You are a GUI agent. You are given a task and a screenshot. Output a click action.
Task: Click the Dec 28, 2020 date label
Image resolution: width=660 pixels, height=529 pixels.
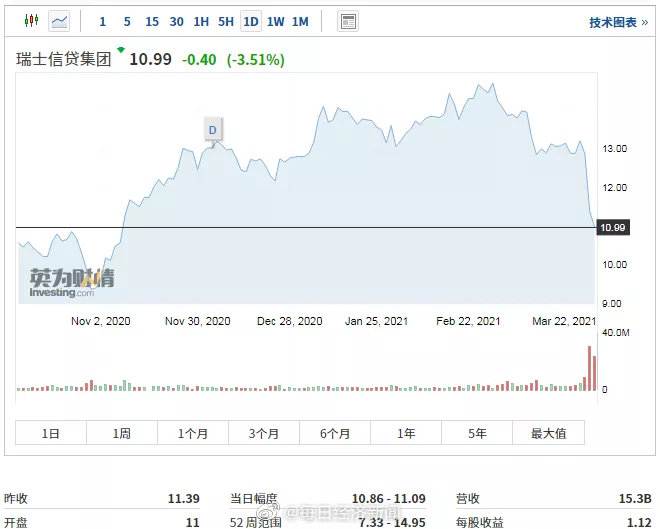pos(290,321)
